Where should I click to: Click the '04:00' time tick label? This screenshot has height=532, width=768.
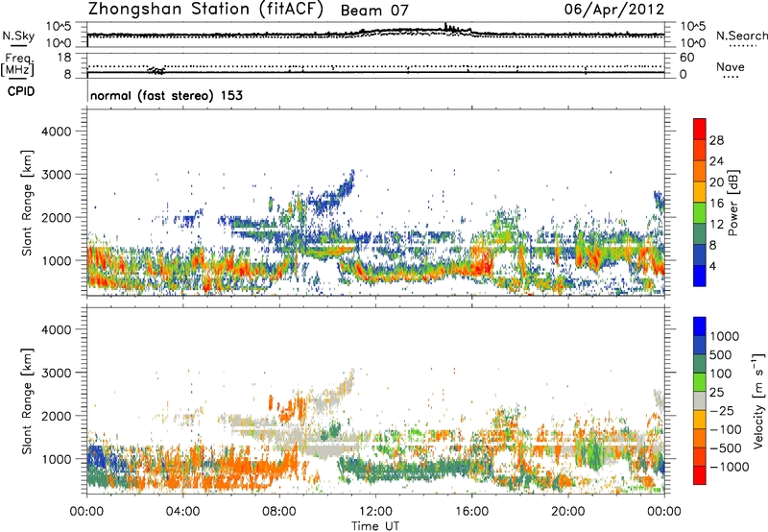[182, 512]
